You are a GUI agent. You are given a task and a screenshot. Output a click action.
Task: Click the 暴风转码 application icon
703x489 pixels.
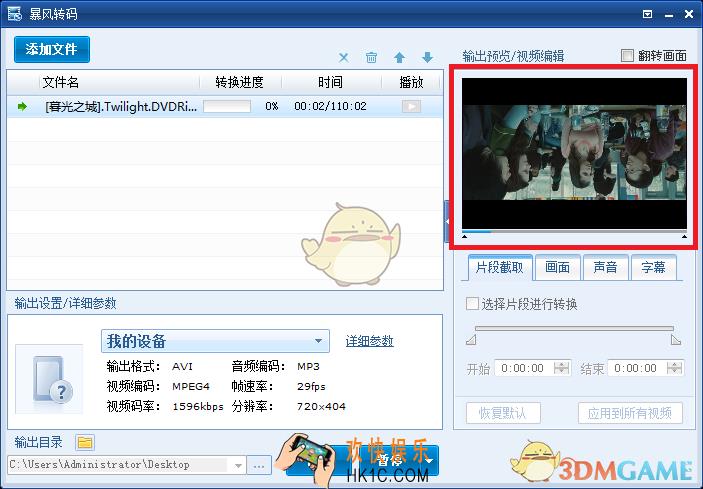(14, 14)
